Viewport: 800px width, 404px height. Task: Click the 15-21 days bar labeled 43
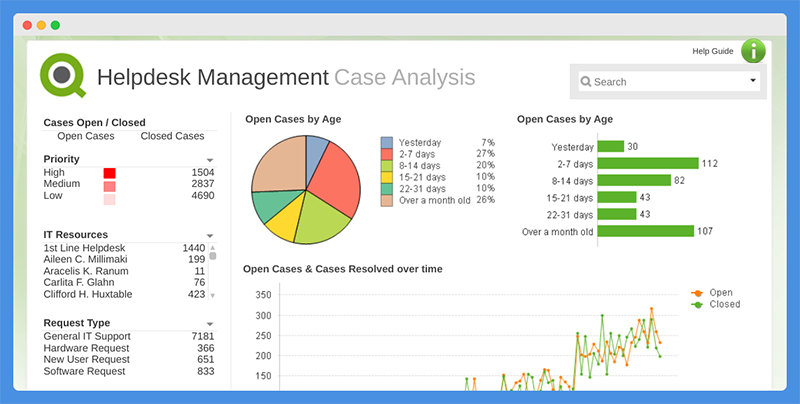pos(617,197)
